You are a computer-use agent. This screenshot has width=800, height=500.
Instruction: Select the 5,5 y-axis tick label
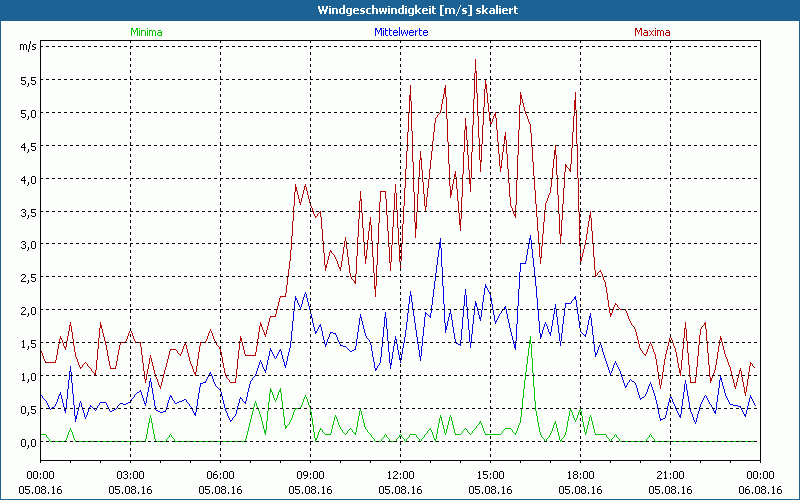[27, 80]
